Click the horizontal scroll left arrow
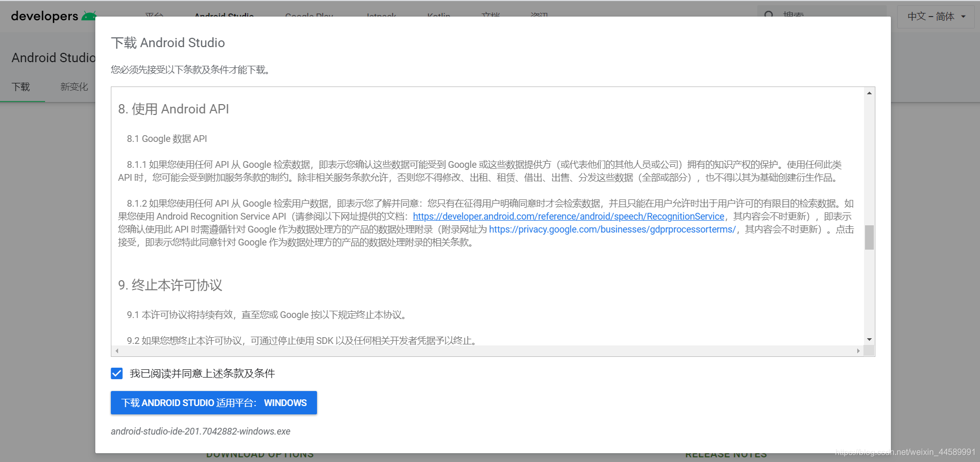 [x=117, y=351]
